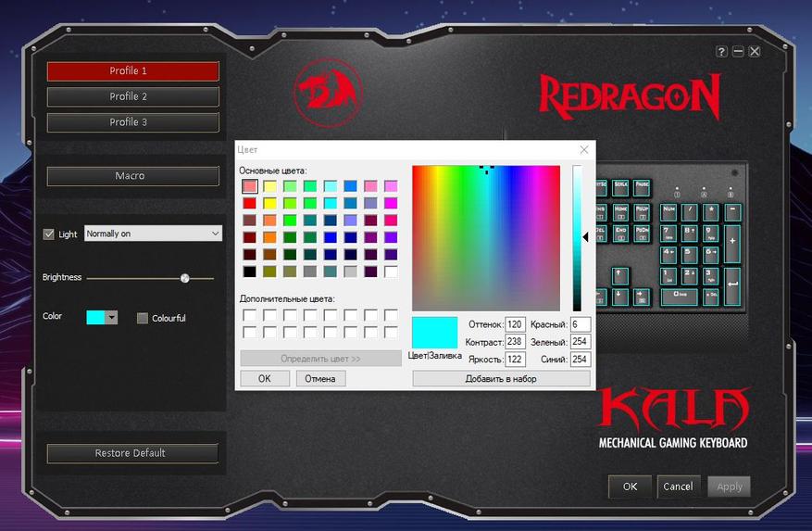This screenshot has height=531, width=812.
Task: Click the numpad 5 key on keyboard image
Action: (x=690, y=255)
